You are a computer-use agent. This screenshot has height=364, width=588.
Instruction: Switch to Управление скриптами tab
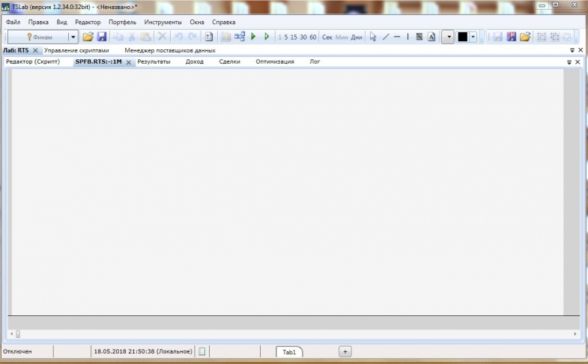coord(76,50)
